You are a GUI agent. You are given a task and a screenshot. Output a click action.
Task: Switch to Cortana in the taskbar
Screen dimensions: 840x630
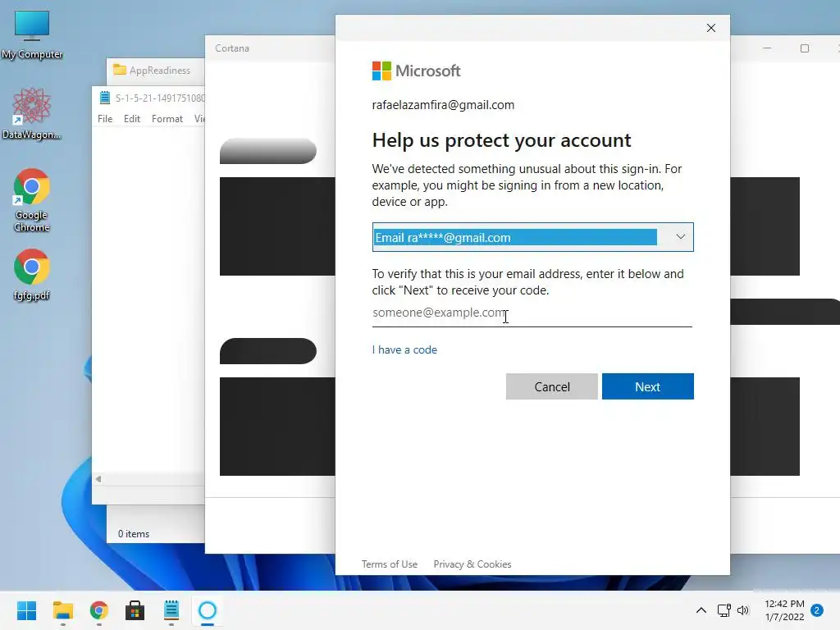pos(208,610)
